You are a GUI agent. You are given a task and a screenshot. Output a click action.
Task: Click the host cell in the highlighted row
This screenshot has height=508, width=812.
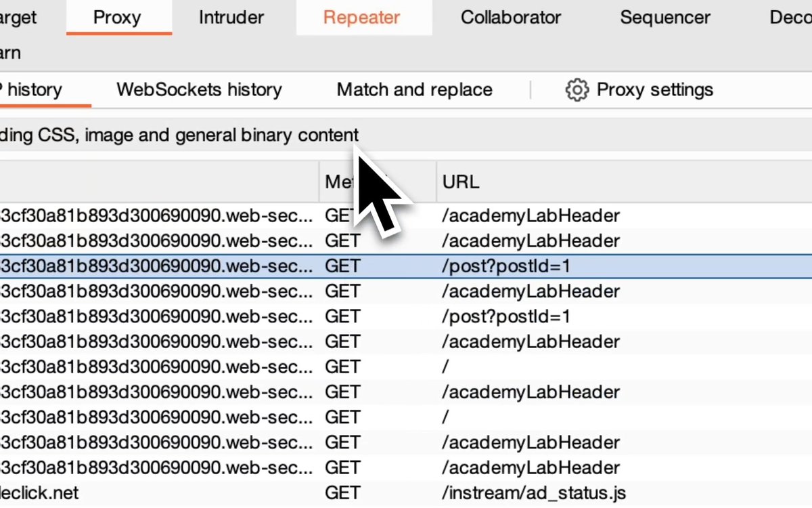(157, 266)
